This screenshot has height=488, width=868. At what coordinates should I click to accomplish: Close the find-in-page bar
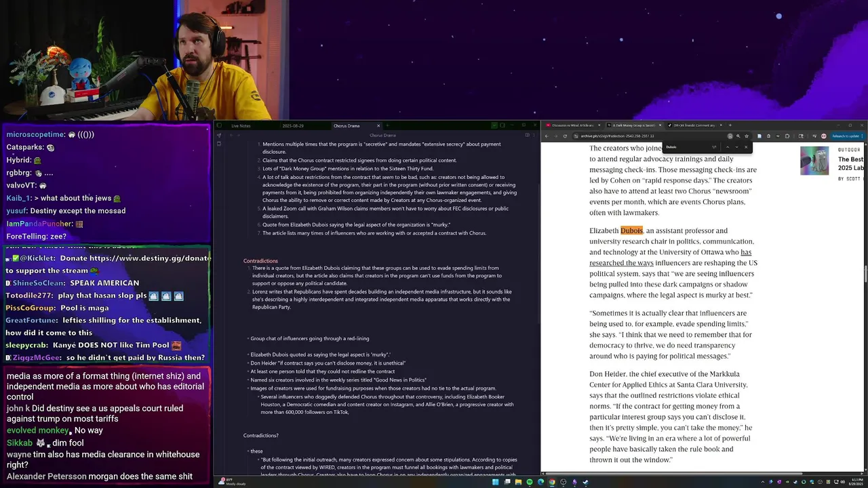point(746,147)
